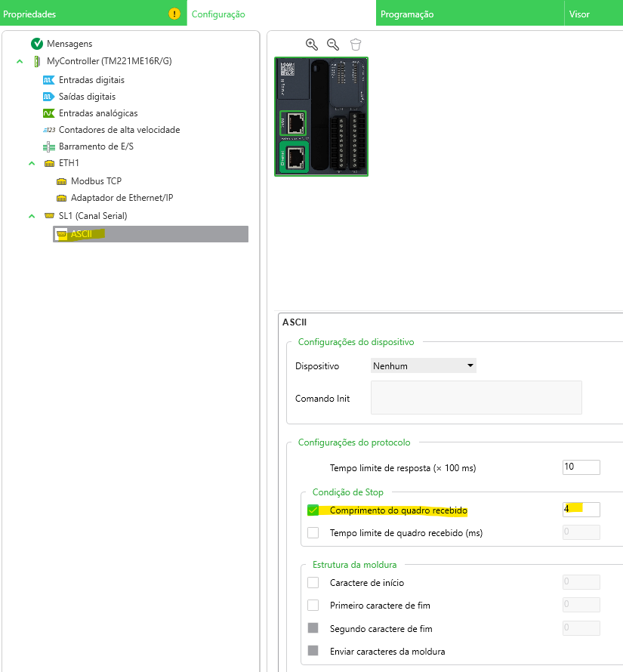623x672 pixels.
Task: Click the Saídas digitais icon
Action: [x=48, y=97]
